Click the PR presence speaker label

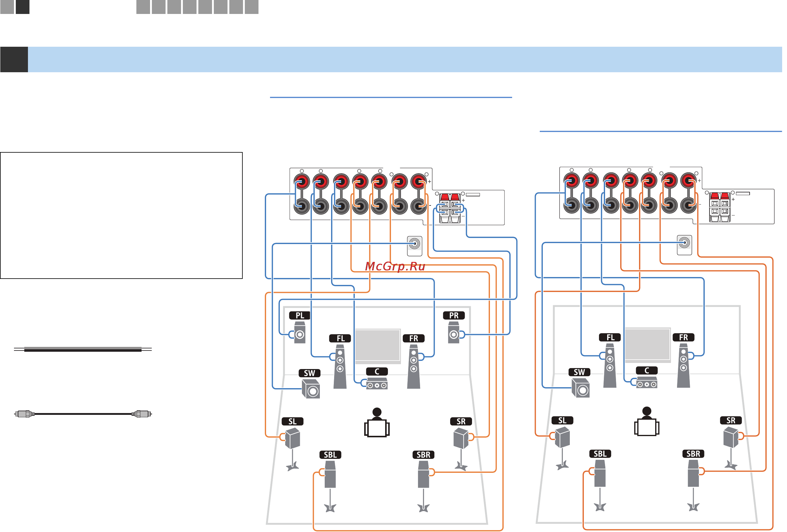[454, 315]
